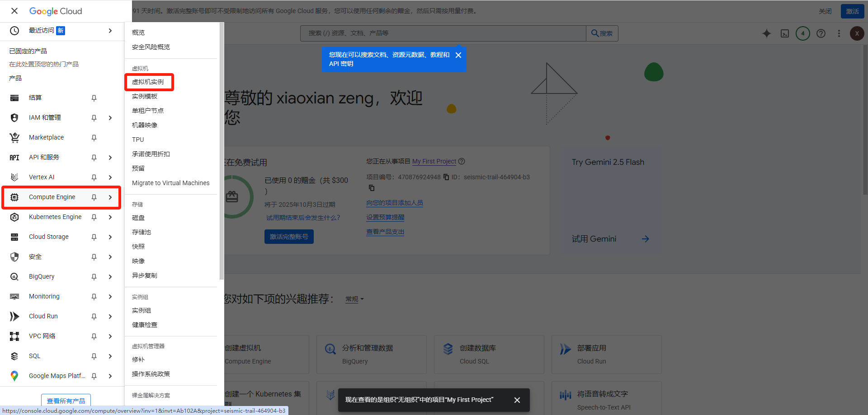Image resolution: width=868 pixels, height=415 pixels.
Task: Select 实例模板 in the submenu
Action: pos(145,96)
